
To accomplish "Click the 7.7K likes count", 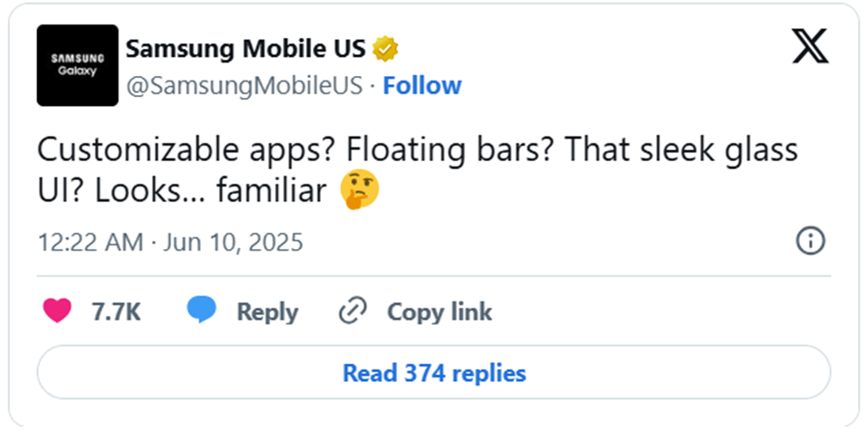I will click(x=117, y=312).
